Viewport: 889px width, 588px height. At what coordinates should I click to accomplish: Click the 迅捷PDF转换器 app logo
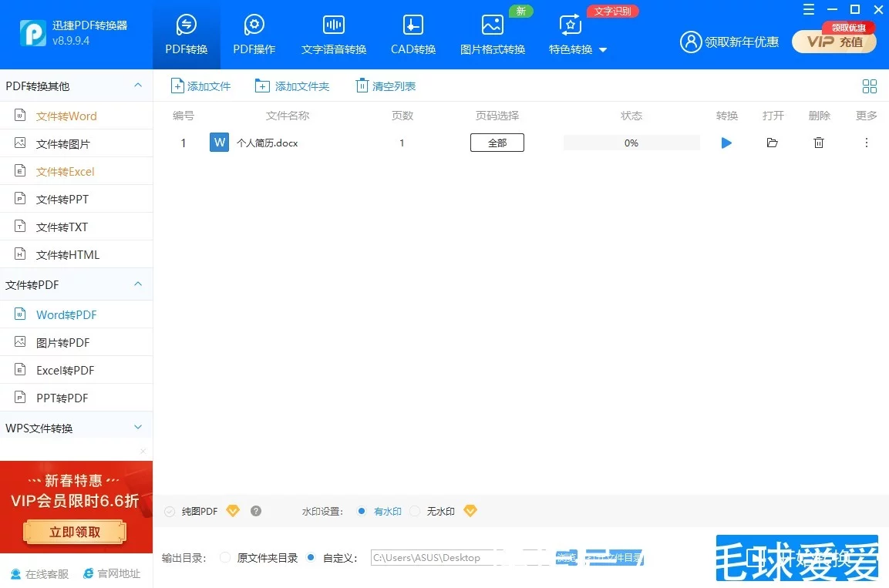[x=33, y=33]
